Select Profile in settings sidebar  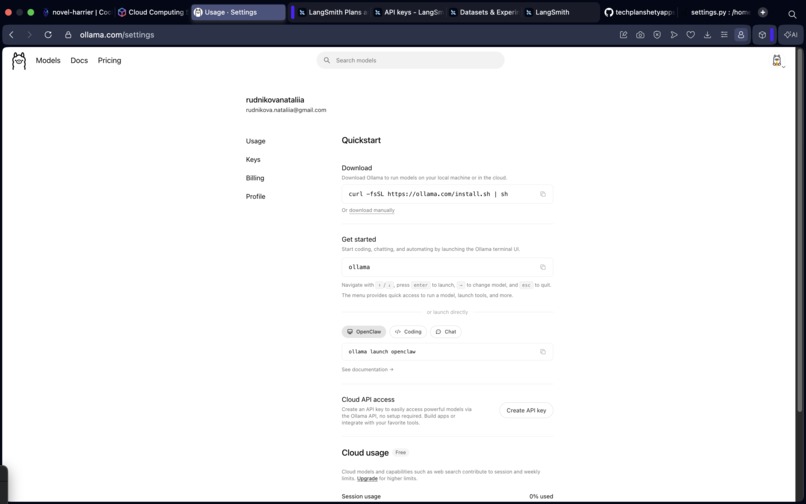(255, 196)
